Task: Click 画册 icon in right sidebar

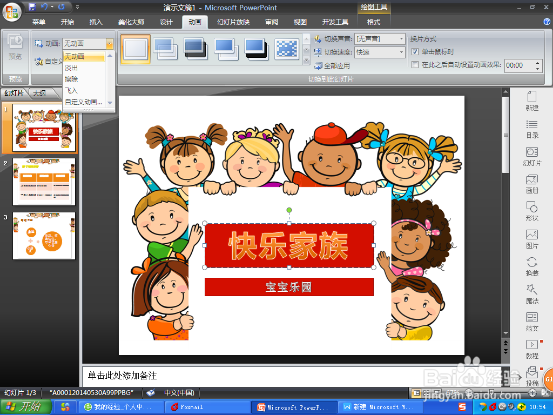Action: 532,184
